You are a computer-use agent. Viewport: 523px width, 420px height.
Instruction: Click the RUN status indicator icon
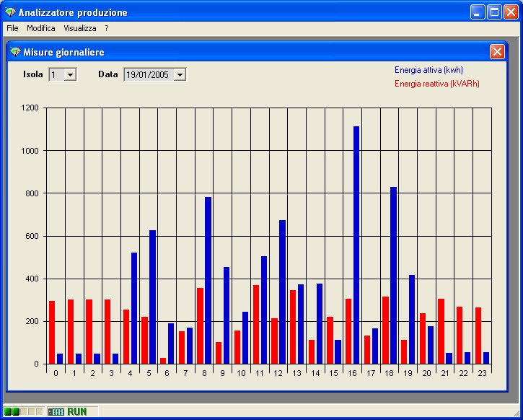(x=56, y=411)
